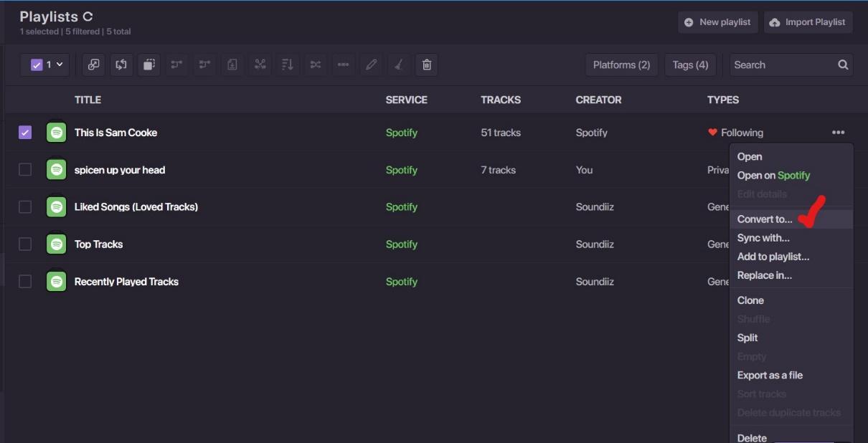The height and width of the screenshot is (443, 868).
Task: Uncheck This Is Sam Cooke checkbox
Action: click(25, 133)
